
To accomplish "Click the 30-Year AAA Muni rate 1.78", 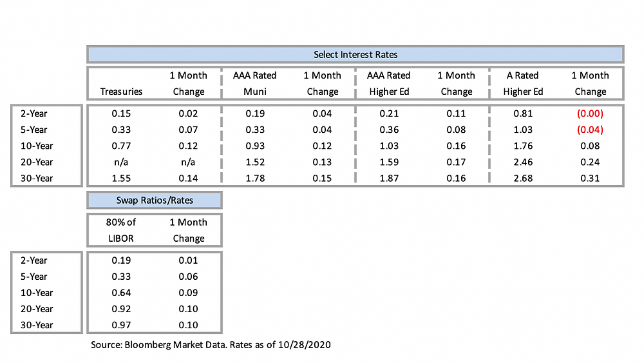I will pos(255,179).
